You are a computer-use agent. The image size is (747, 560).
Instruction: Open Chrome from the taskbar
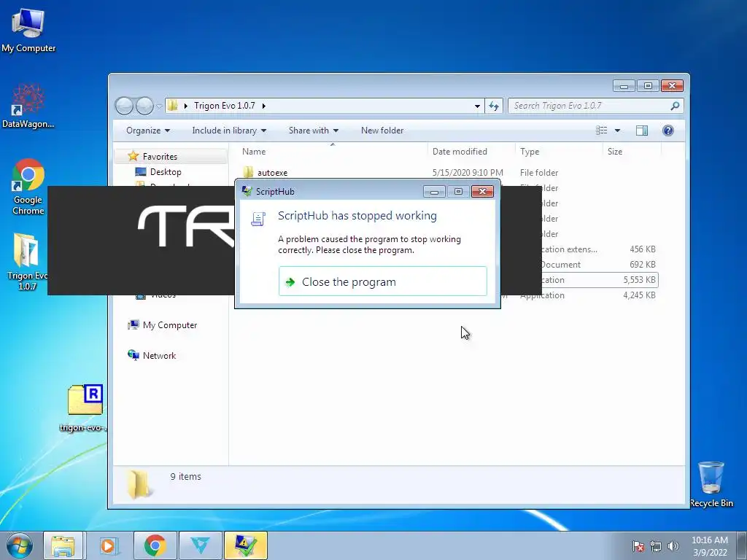pyautogui.click(x=155, y=545)
